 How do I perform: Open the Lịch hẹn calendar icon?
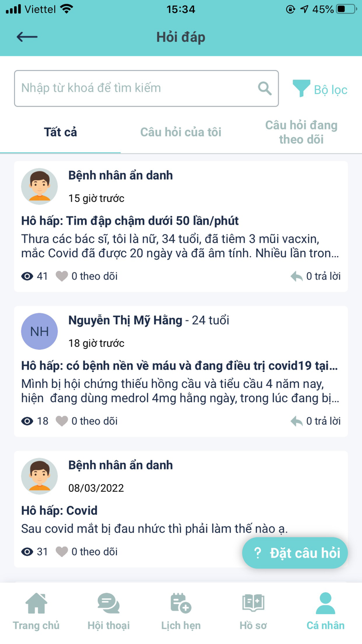[180, 603]
